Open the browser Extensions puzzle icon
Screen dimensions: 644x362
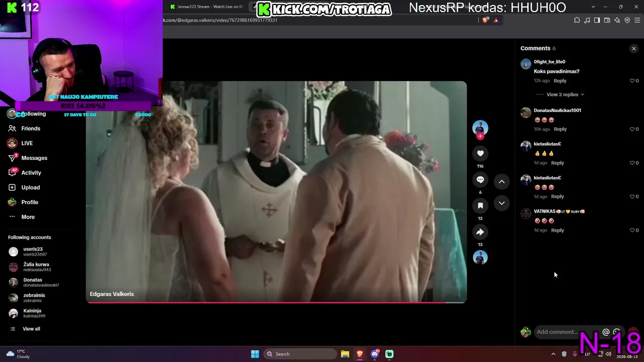click(x=577, y=20)
